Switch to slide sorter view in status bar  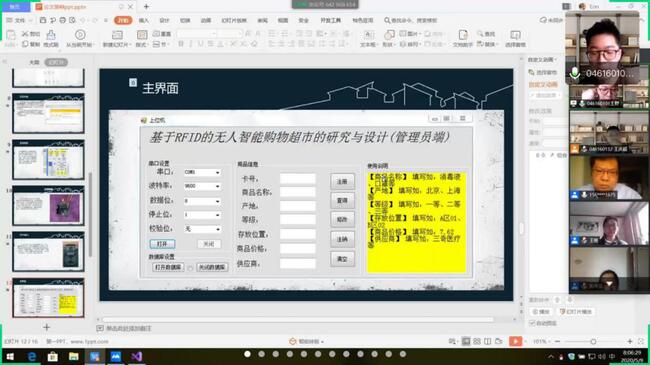[477, 341]
